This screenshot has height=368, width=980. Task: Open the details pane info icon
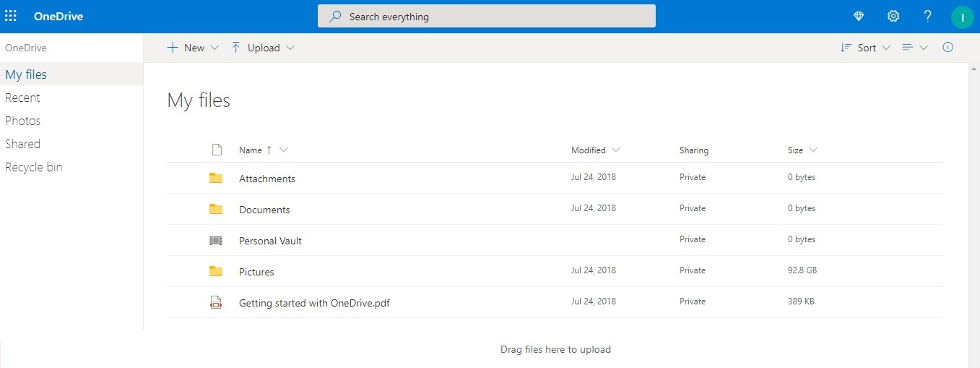[948, 48]
